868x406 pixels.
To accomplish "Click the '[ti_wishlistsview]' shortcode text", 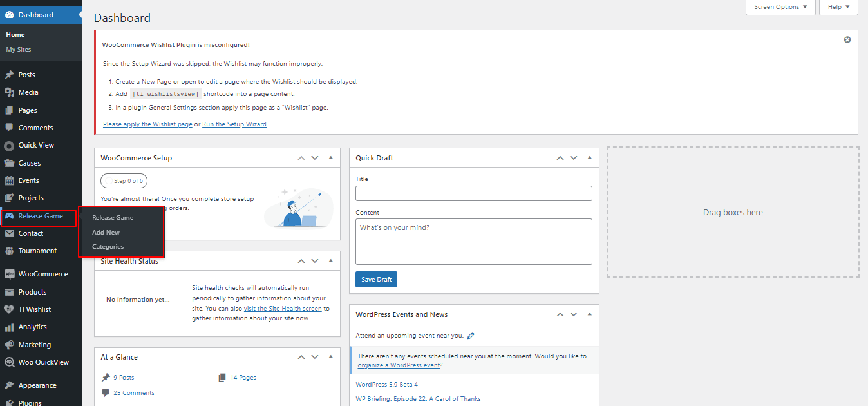I will coord(165,94).
